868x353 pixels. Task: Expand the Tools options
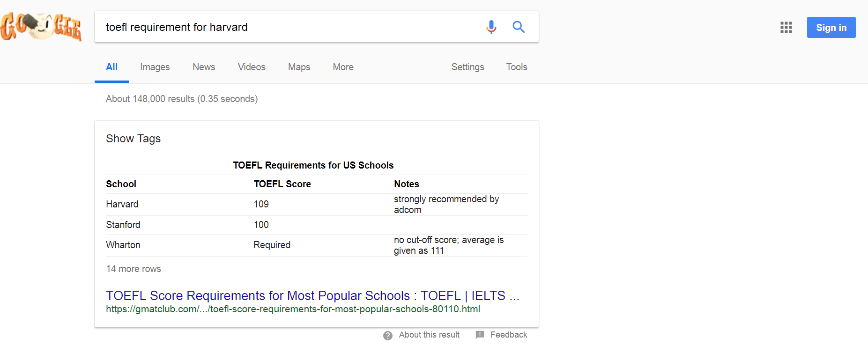coord(516,67)
